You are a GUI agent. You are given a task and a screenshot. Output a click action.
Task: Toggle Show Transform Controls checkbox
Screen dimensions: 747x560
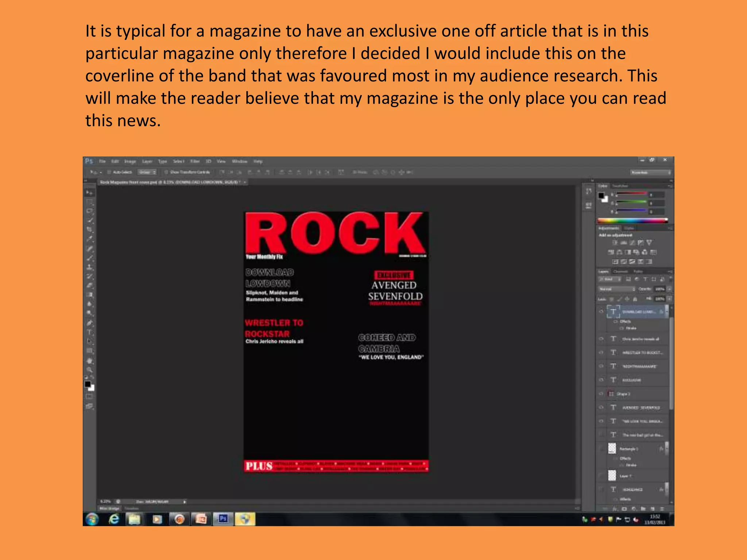166,172
